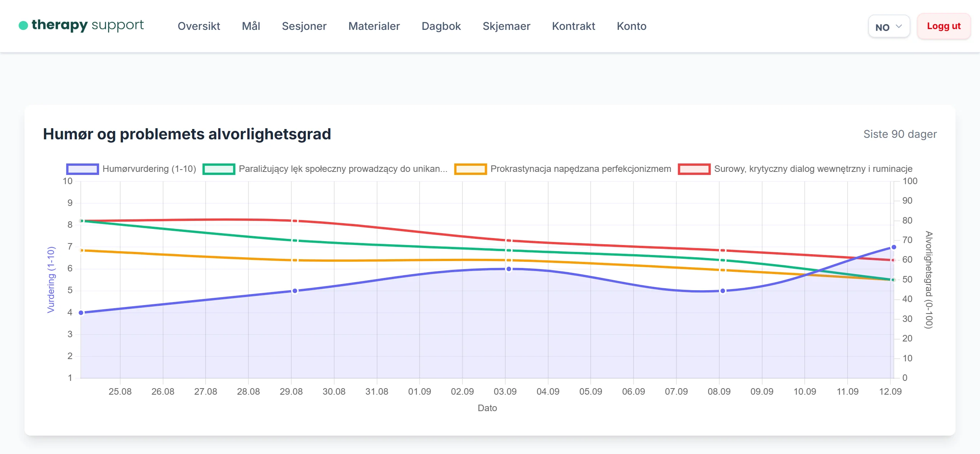Screen dimensions: 980x454
Task: Open Konto settings
Action: coord(631,26)
